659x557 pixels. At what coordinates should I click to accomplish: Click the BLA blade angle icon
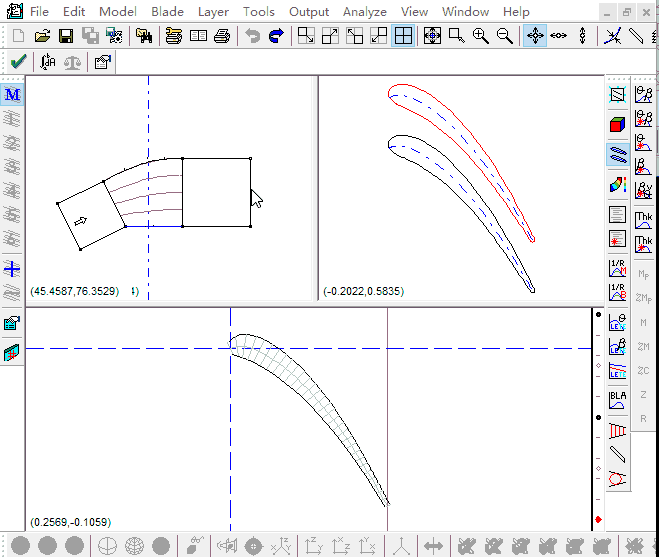tap(617, 402)
